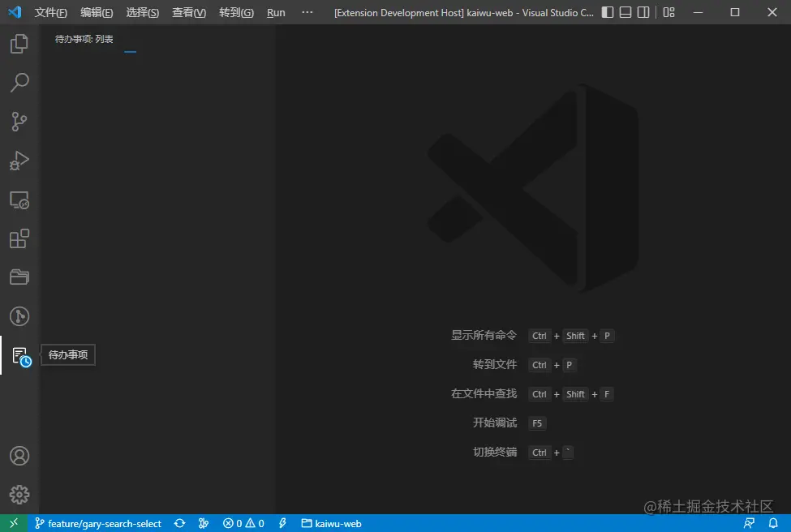Image resolution: width=791 pixels, height=532 pixels.
Task: Click the 转到文件 shortcut label
Action: 494,365
